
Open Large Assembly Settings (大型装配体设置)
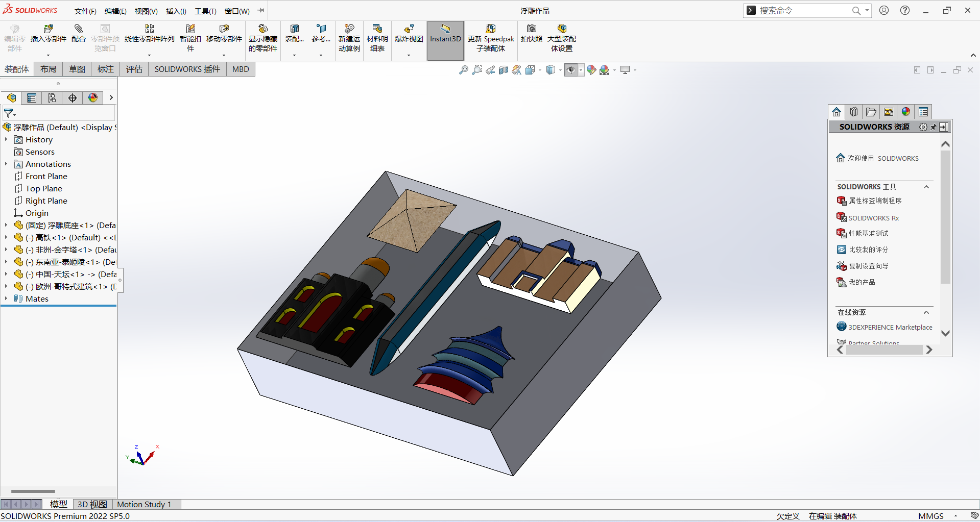tap(561, 38)
